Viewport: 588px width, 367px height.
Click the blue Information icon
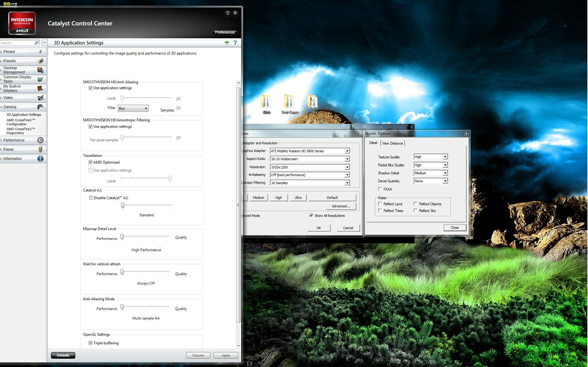[x=40, y=159]
